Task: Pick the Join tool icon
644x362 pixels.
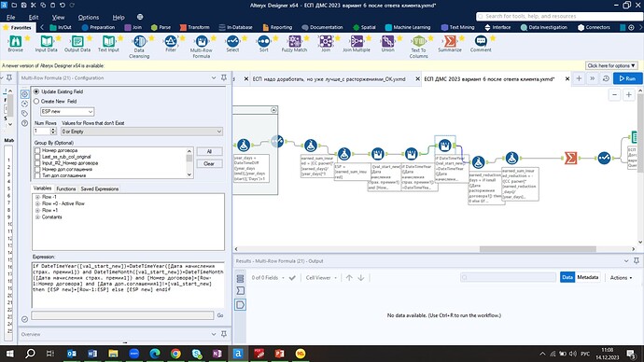Action: click(326, 41)
